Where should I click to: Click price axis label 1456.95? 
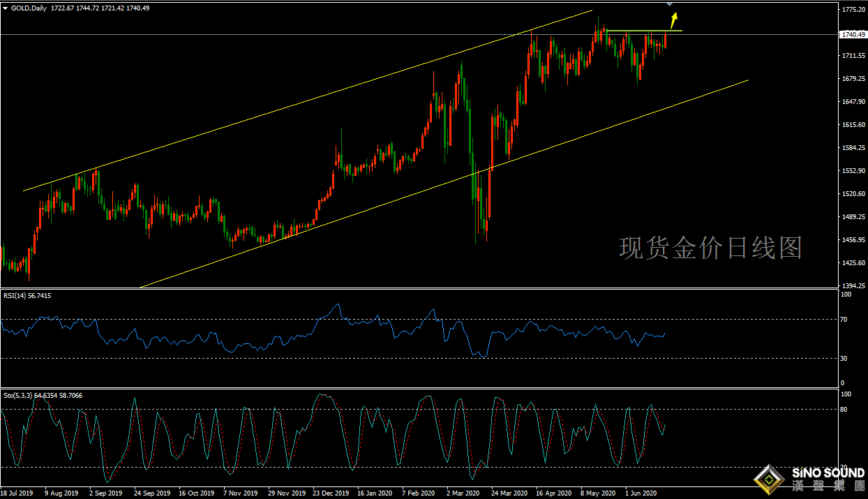point(852,240)
